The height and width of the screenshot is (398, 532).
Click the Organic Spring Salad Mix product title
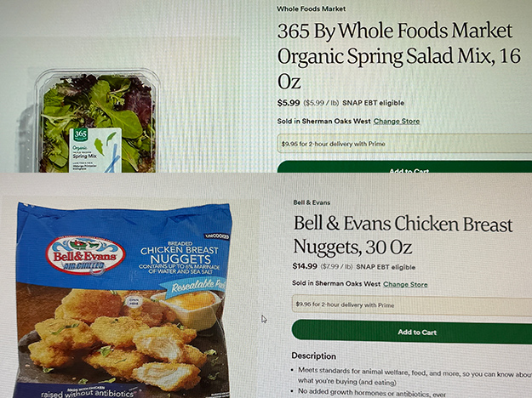pos(399,56)
